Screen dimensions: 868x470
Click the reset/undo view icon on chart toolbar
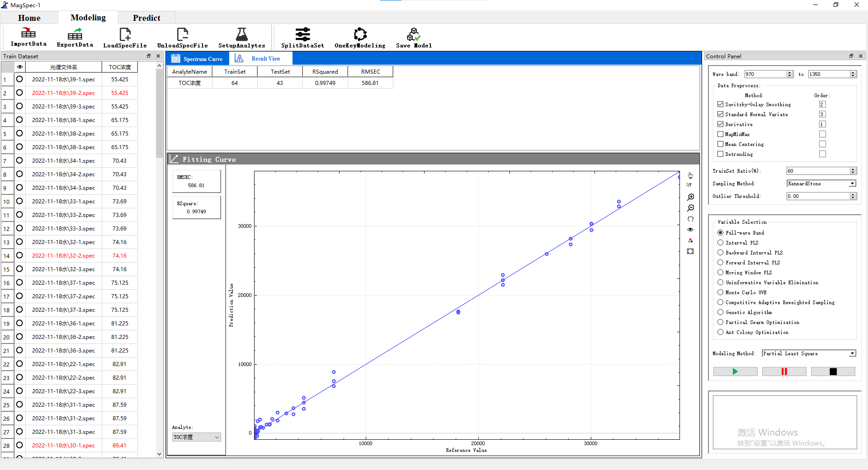[690, 219]
